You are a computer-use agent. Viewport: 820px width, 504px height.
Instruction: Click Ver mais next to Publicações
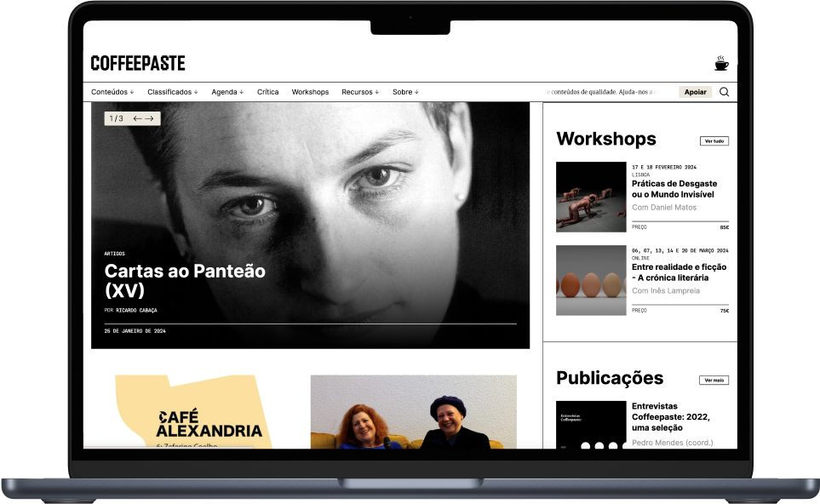[x=714, y=380]
